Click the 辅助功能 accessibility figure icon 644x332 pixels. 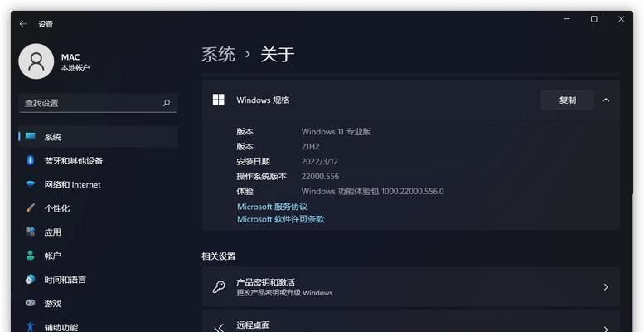(31, 327)
